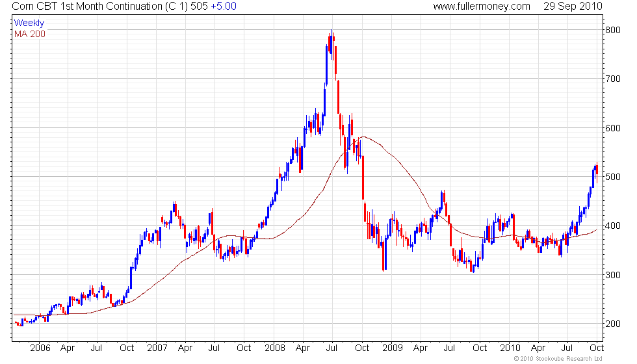
Task: Select the 2009 year marker on axis
Action: 393,348
